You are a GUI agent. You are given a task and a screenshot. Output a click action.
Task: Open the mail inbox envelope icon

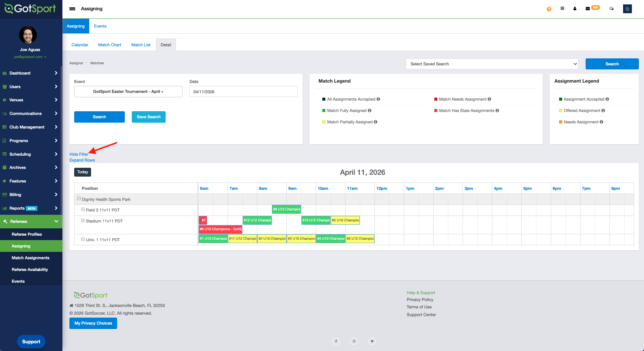point(588,8)
